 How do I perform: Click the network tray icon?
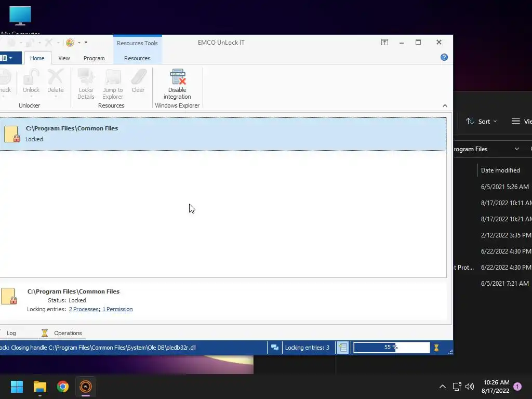click(457, 387)
